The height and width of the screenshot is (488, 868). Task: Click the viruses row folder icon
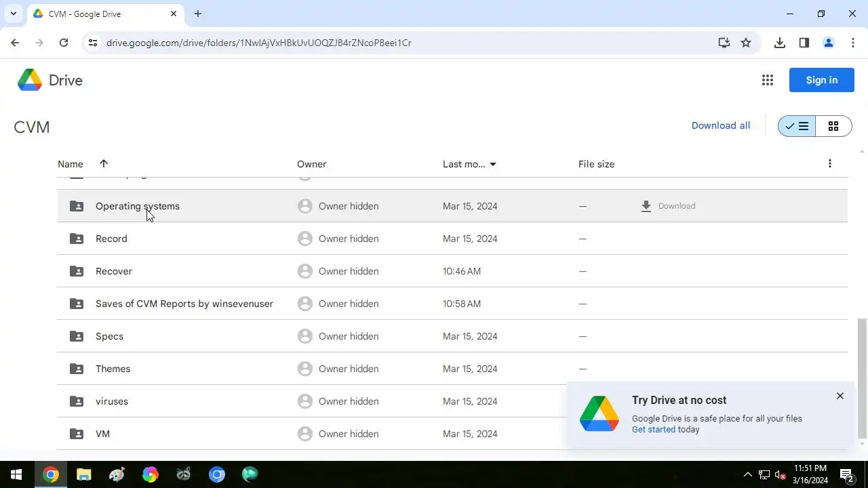click(x=77, y=401)
